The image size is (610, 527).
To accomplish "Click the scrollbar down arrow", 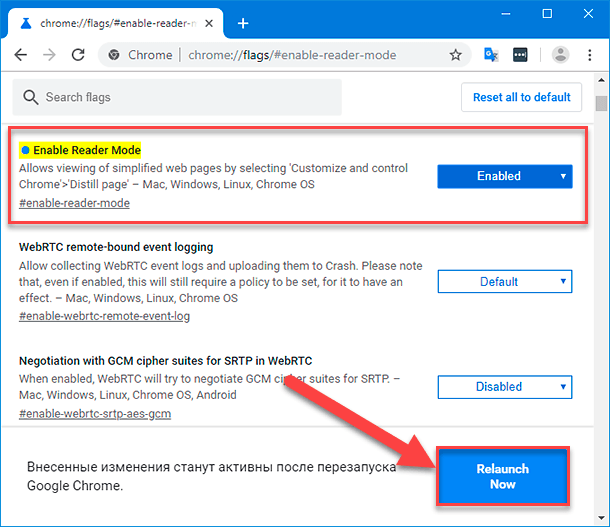I will pos(601,518).
